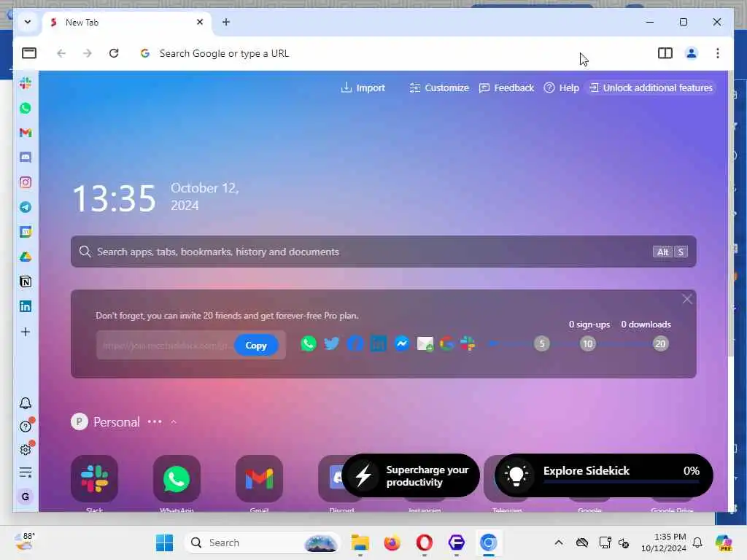This screenshot has height=560, width=747.
Task: Share invite link via Google icon
Action: coord(447,343)
